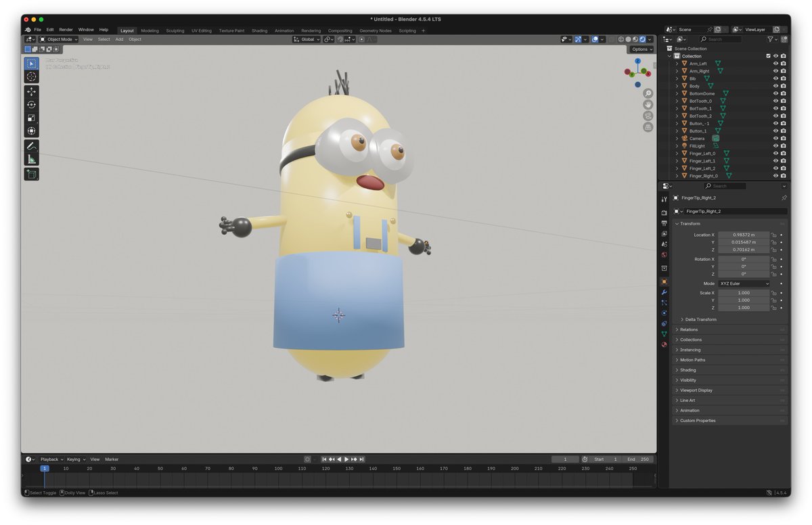This screenshot has width=812, height=525.
Task: Click the play animation button
Action: [346, 459]
